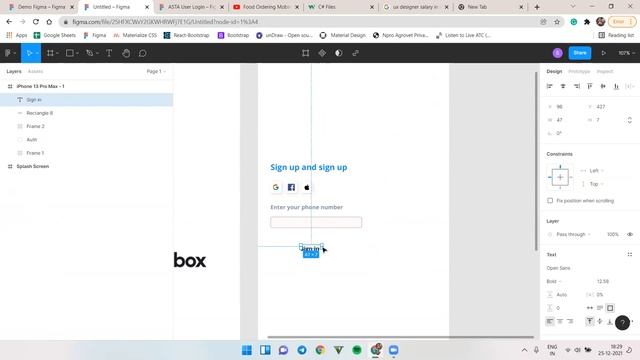Set text align left

[x=550, y=321]
